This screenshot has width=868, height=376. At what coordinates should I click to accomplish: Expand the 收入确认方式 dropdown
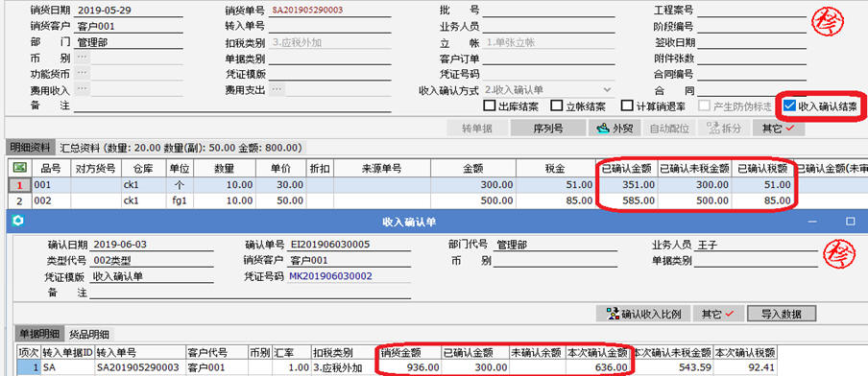pyautogui.click(x=607, y=89)
